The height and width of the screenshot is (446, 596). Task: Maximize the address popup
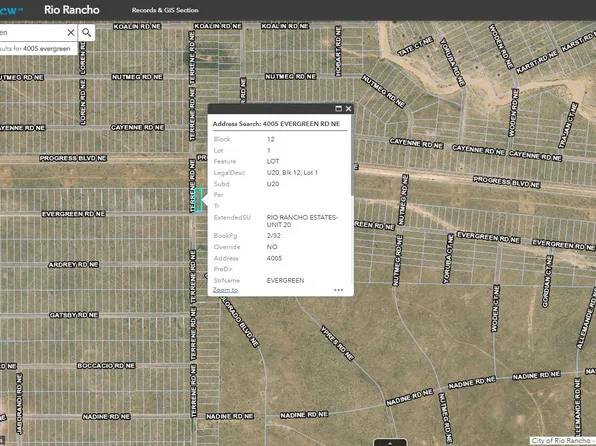(x=338, y=109)
